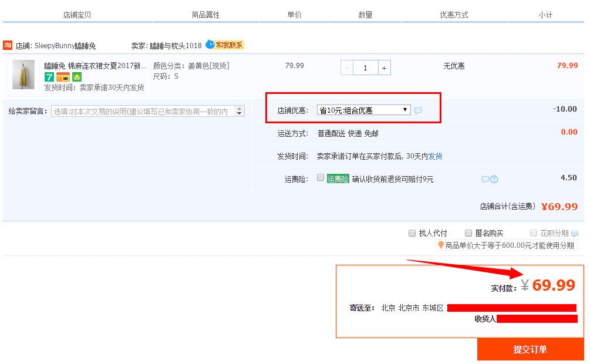Enable 匿名购买 anonymous purchase
Image resolution: width=590 pixels, height=364 pixels.
(468, 233)
